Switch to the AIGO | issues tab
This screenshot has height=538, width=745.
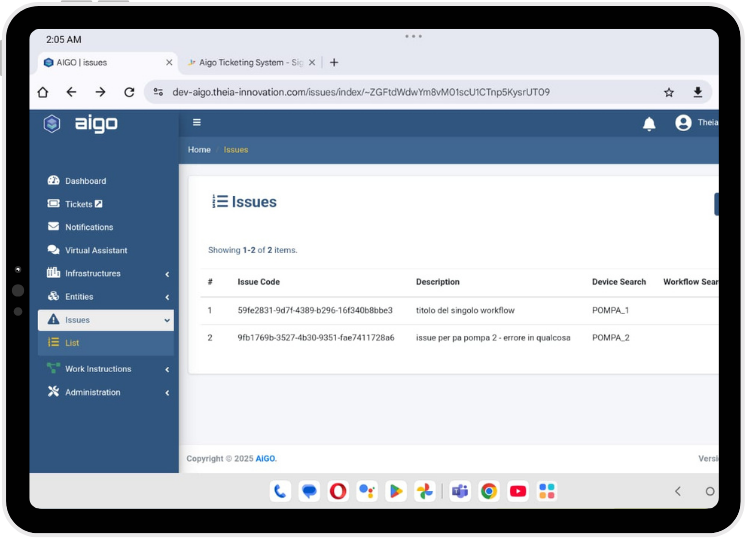pyautogui.click(x=105, y=63)
